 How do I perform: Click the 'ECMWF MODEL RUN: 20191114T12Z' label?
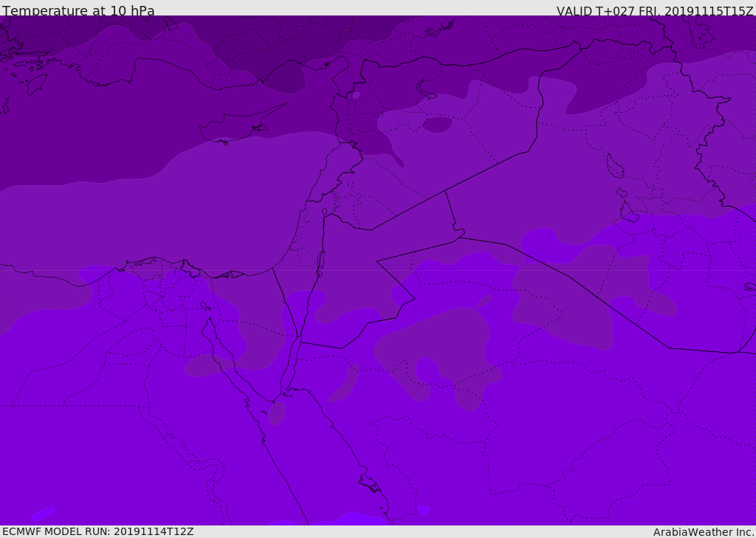98,531
